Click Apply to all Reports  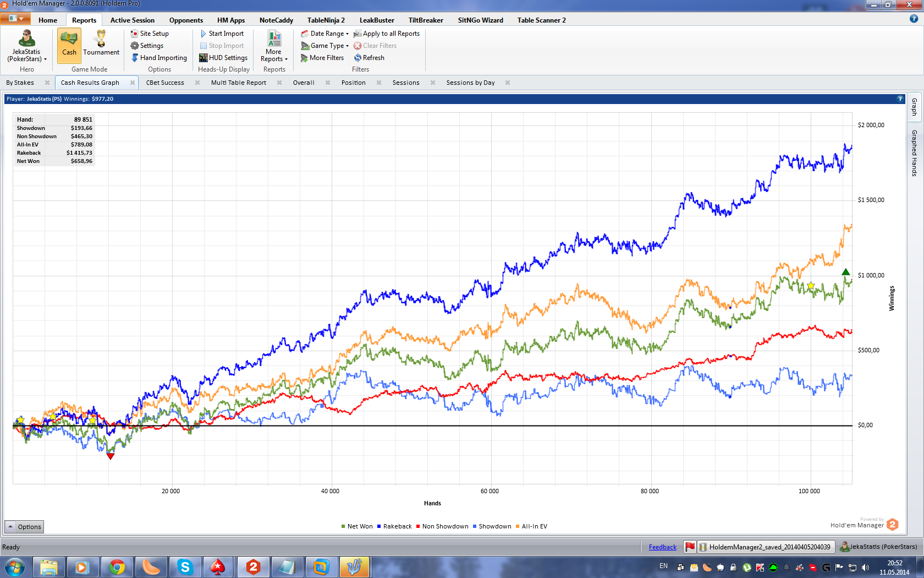387,34
